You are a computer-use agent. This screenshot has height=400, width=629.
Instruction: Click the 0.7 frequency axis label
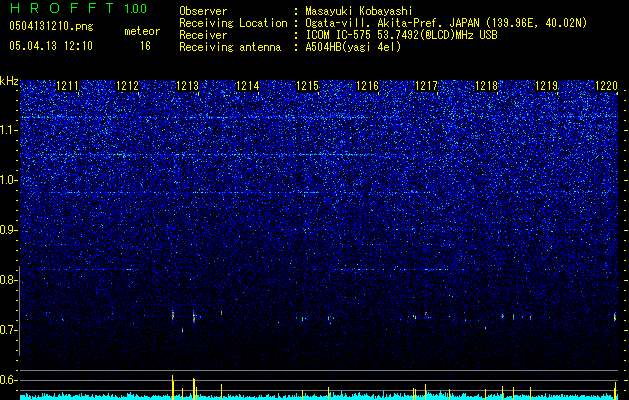9,330
